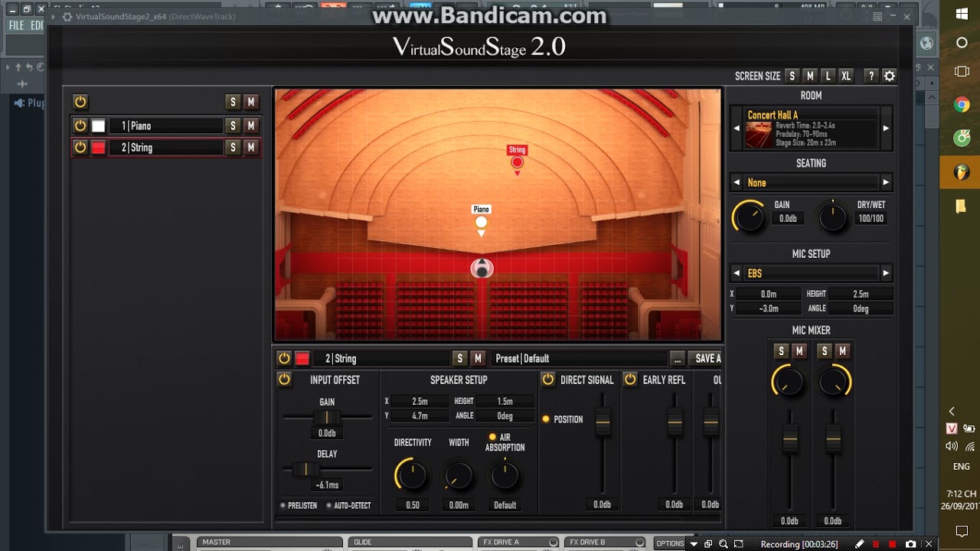
Task: Open the Master tab at bottom
Action: (x=268, y=543)
